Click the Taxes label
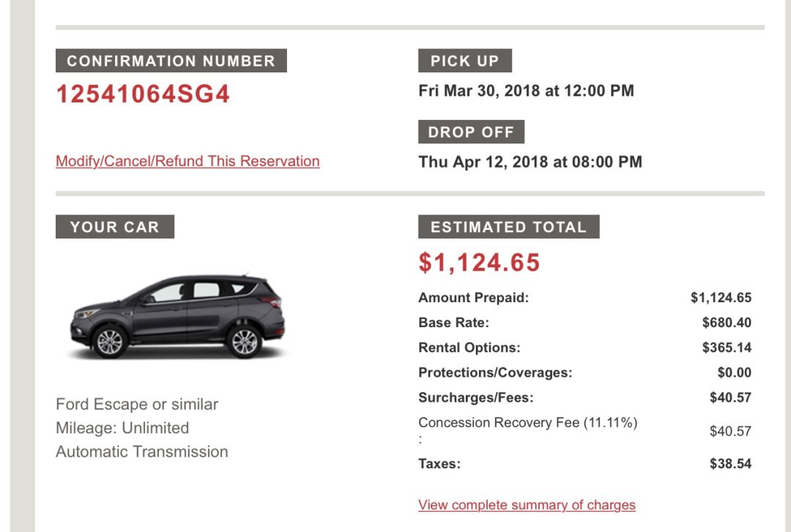 pyautogui.click(x=439, y=463)
